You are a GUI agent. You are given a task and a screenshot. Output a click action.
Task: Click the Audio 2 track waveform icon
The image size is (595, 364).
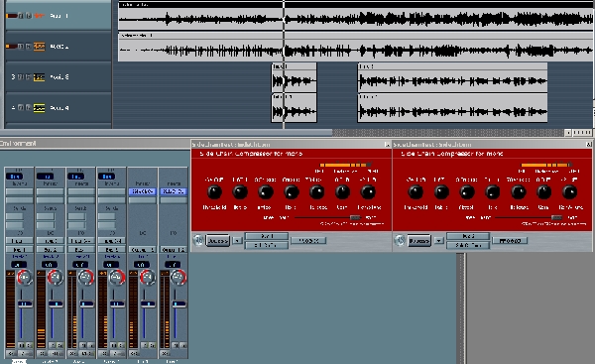point(39,47)
